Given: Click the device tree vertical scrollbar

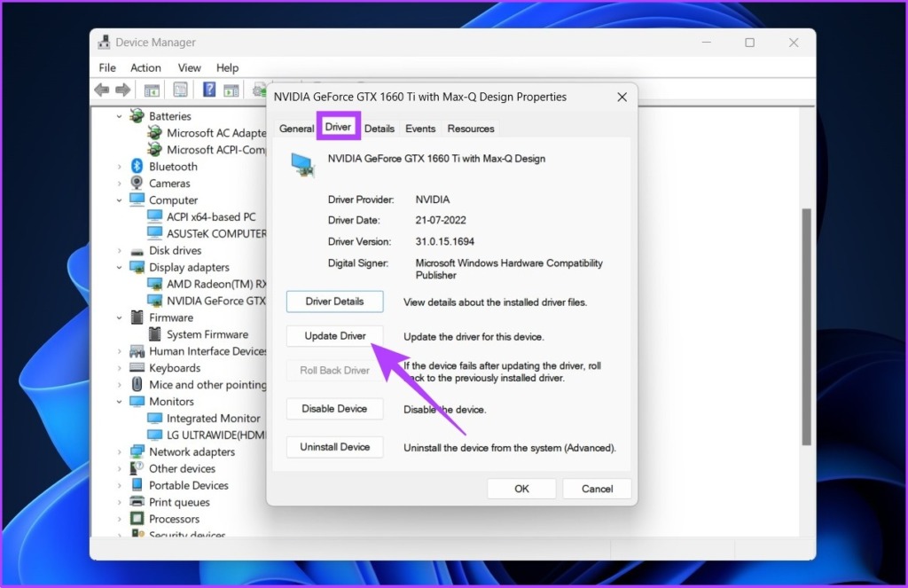Looking at the screenshot, I should click(x=806, y=326).
